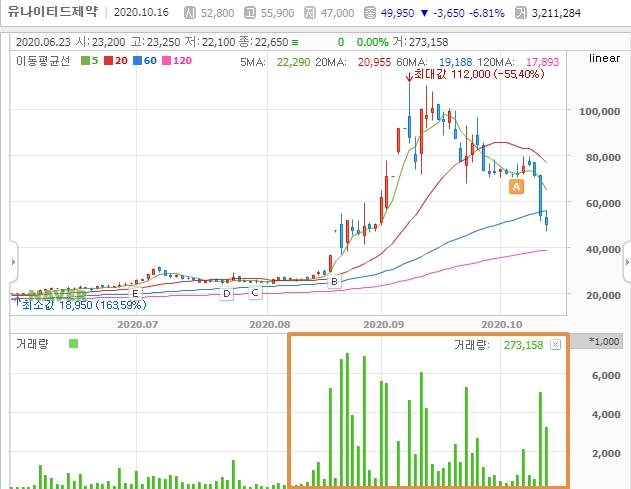This screenshot has height=489, width=631.
Task: Click the hover date 2020.06.23
Action: click(x=43, y=42)
